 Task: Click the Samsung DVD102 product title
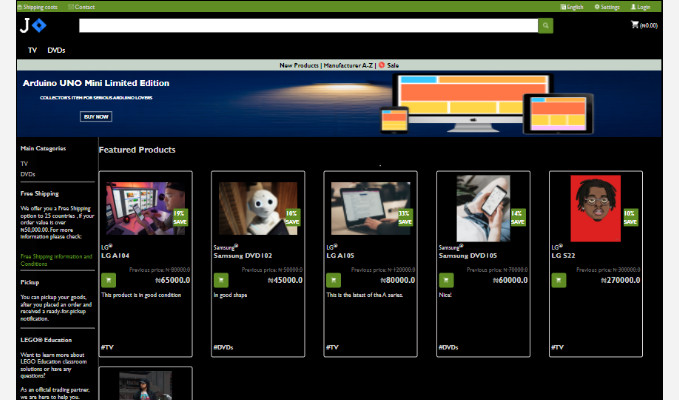(x=242, y=255)
